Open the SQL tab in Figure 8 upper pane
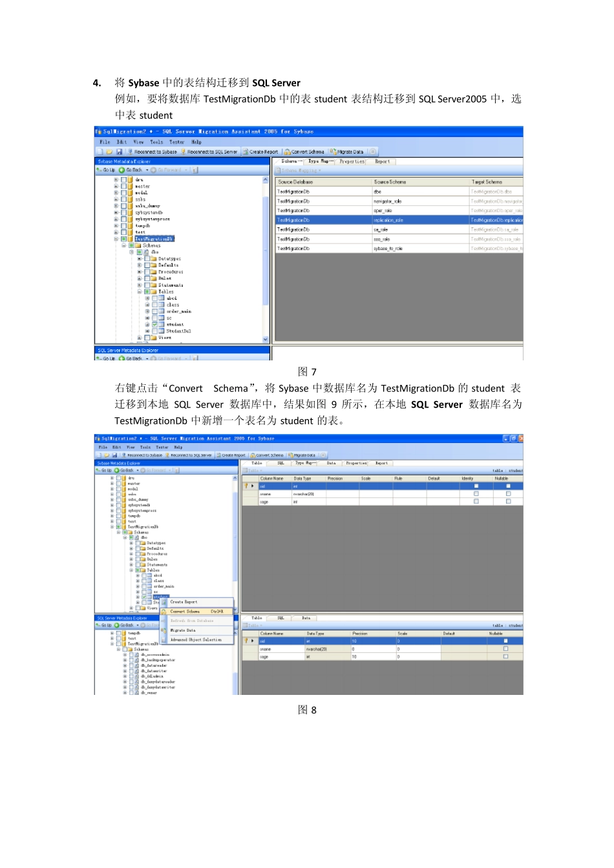The width and height of the screenshot is (614, 868). point(281,463)
